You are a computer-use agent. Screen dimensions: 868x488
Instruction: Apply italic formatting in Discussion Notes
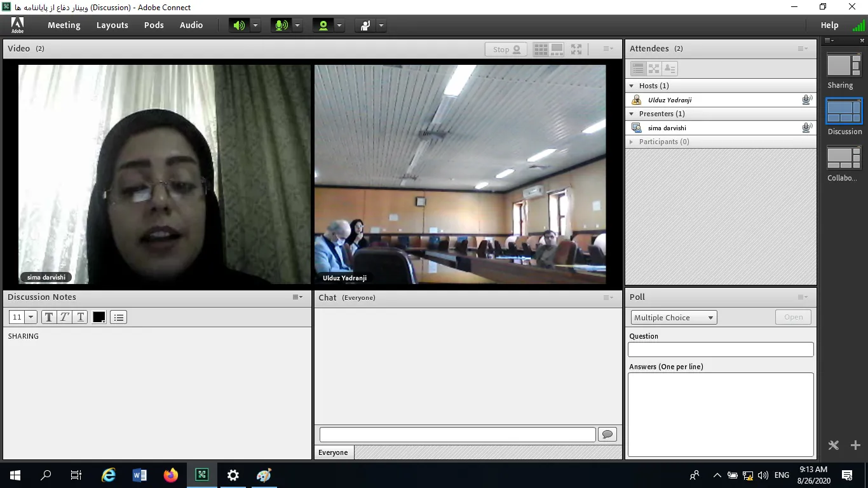click(64, 317)
